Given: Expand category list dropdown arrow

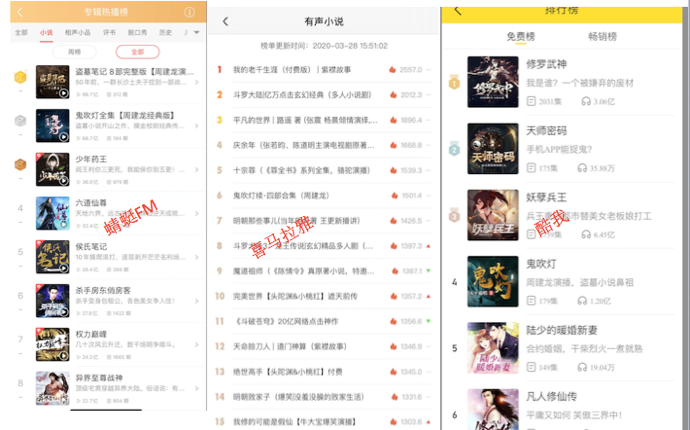Looking at the screenshot, I should (x=197, y=33).
